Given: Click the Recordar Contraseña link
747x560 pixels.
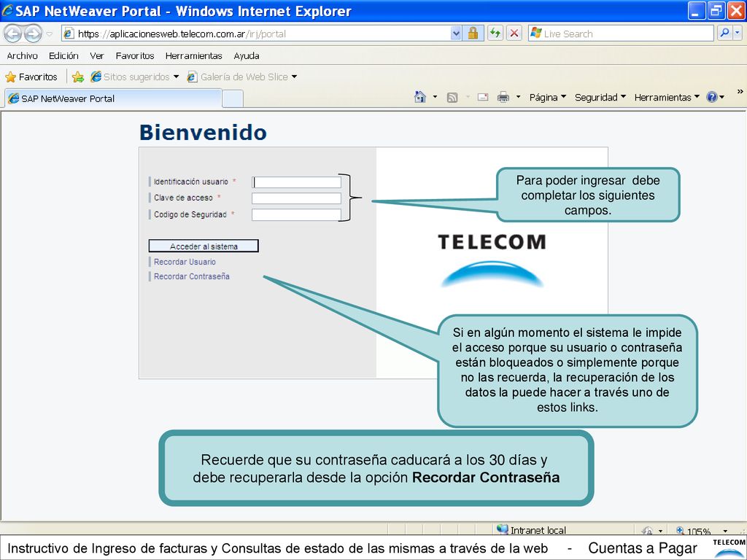Looking at the screenshot, I should click(192, 276).
